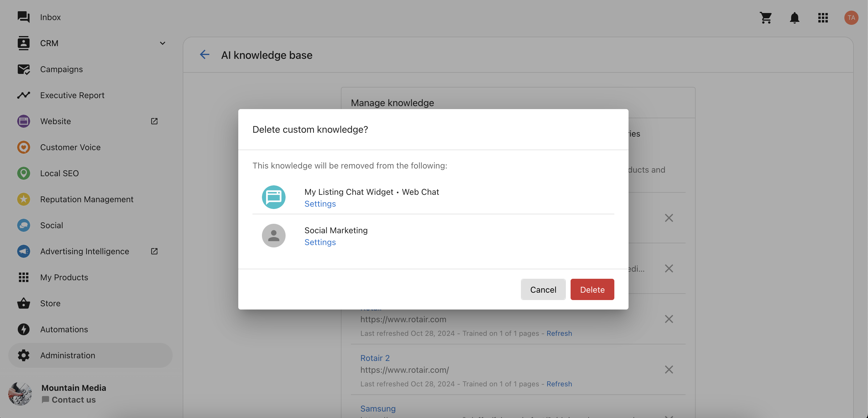Expand the CRM menu chevron
Screen dimensions: 868x418
[x=162, y=43]
